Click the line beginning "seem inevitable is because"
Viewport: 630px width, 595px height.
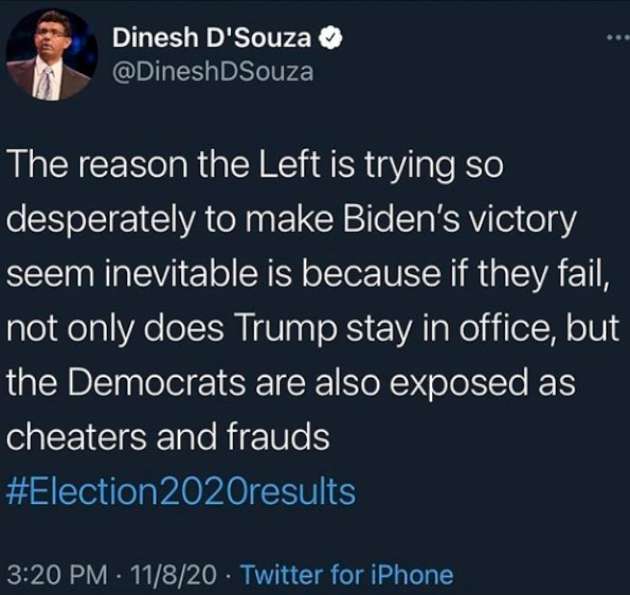point(306,274)
